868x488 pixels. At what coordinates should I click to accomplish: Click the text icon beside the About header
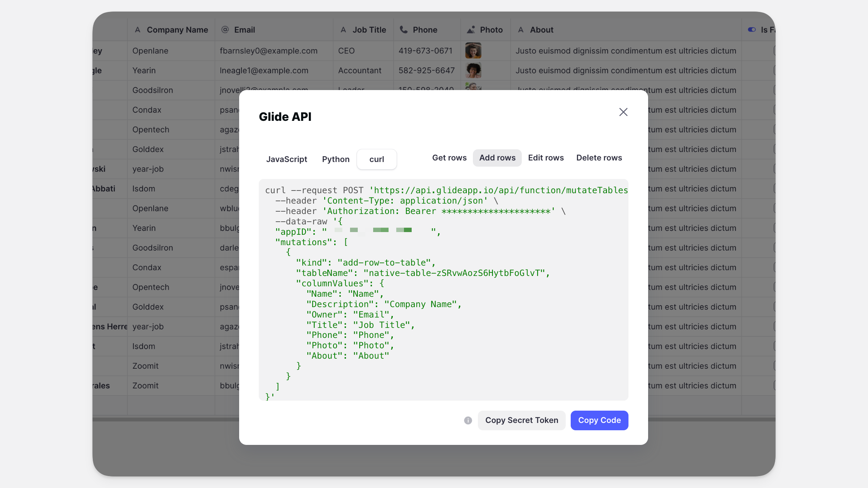point(520,30)
